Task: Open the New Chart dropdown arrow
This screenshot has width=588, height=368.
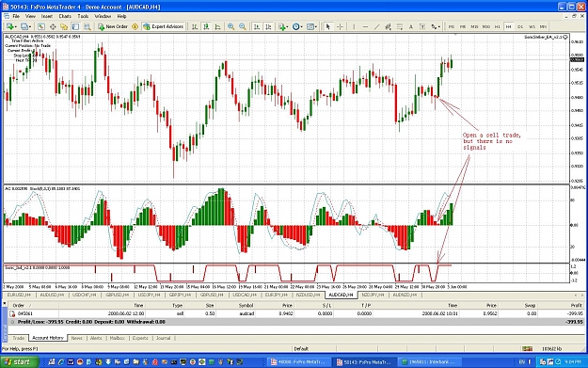Action: click(16, 26)
